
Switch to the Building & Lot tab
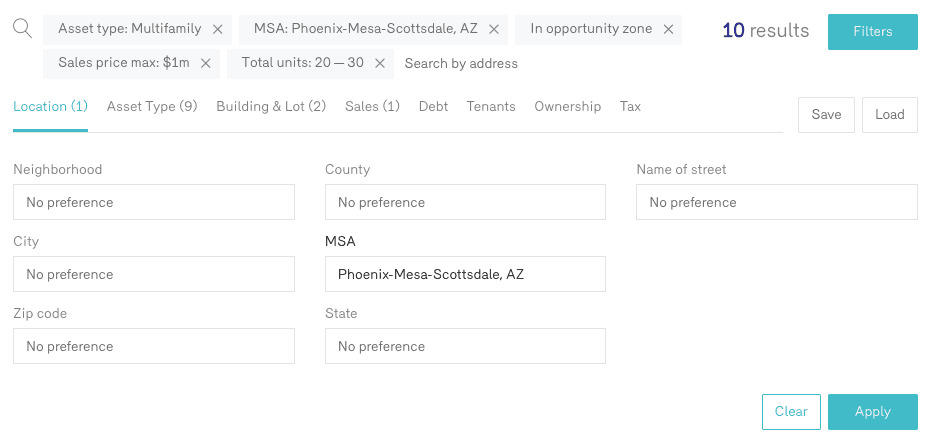tap(271, 107)
